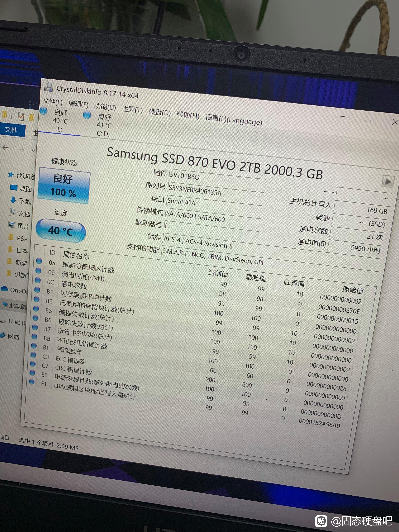Open the 编辑(E) menu
The image size is (399, 532).
[78, 104]
